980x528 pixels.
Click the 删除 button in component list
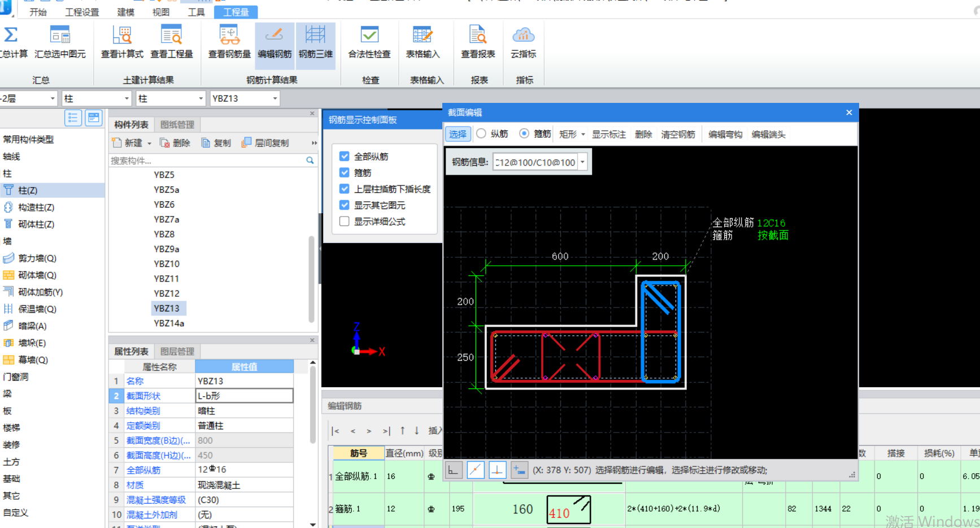175,143
